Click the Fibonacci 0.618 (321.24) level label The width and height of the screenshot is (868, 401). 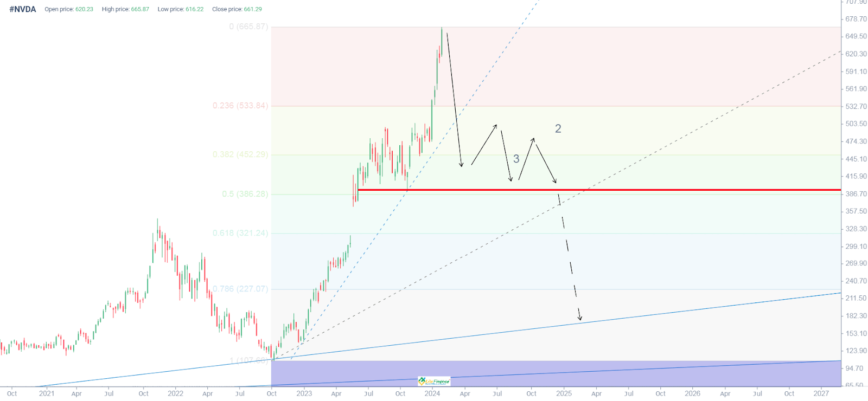click(x=240, y=233)
